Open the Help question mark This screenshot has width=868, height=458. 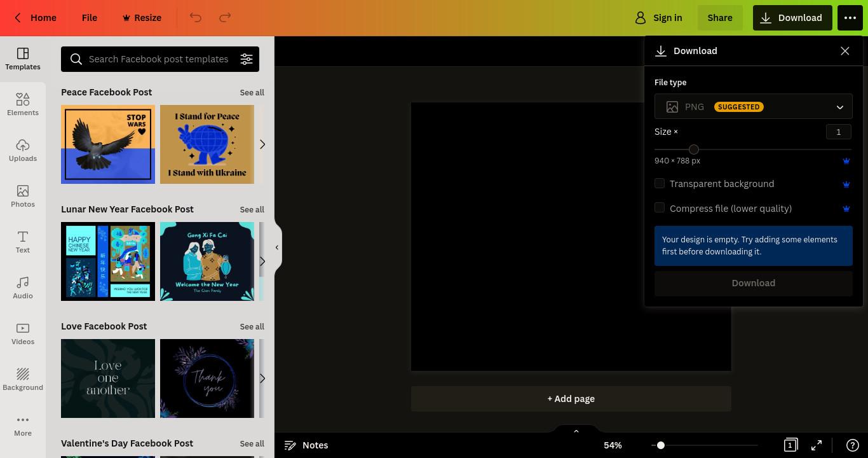[x=853, y=445]
